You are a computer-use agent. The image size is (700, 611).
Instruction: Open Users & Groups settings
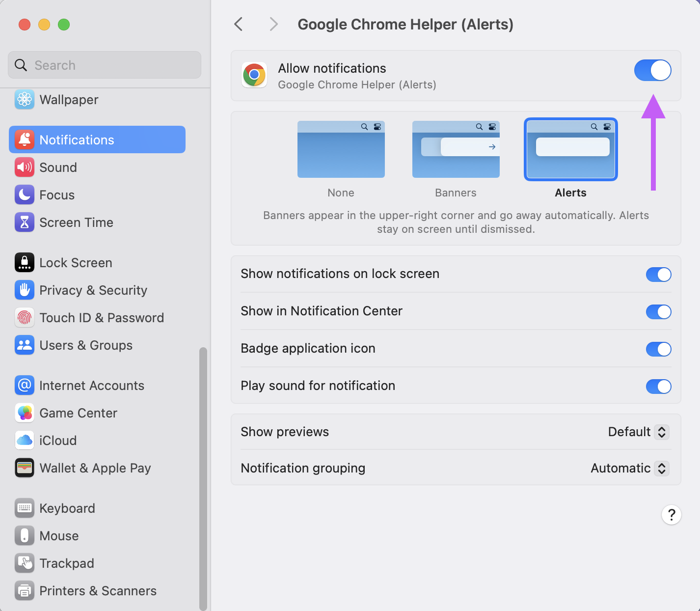coord(97,345)
